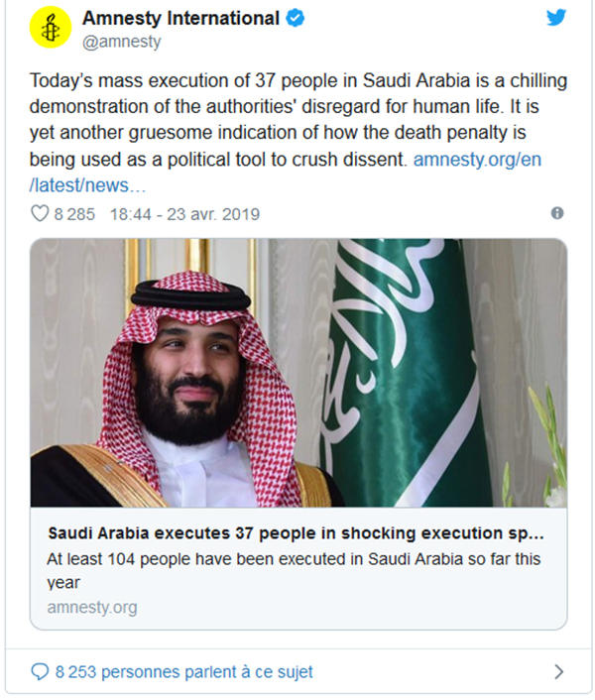Click the @amnesty handle
The width and height of the screenshot is (595, 700).
pos(121,42)
